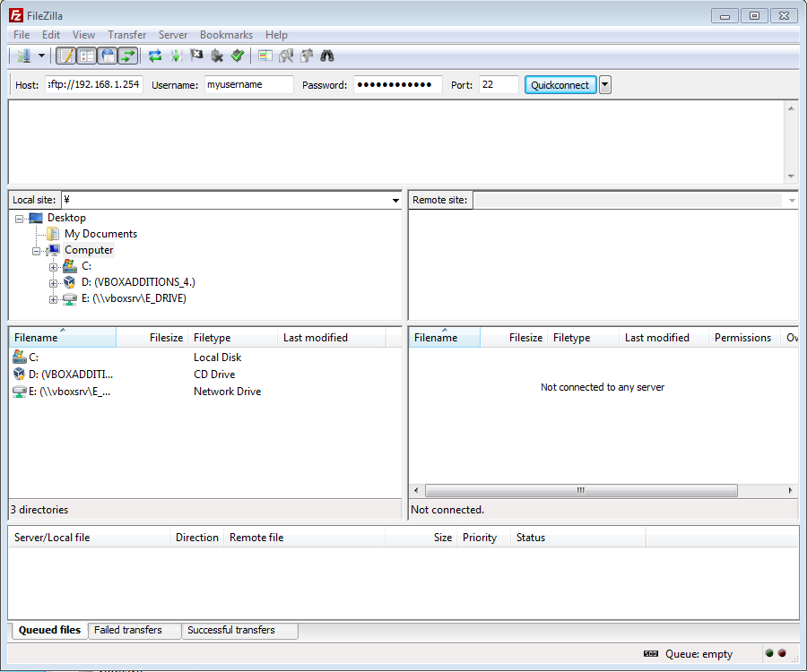The width and height of the screenshot is (807, 672).
Task: Select Computer in local tree
Action: point(89,250)
